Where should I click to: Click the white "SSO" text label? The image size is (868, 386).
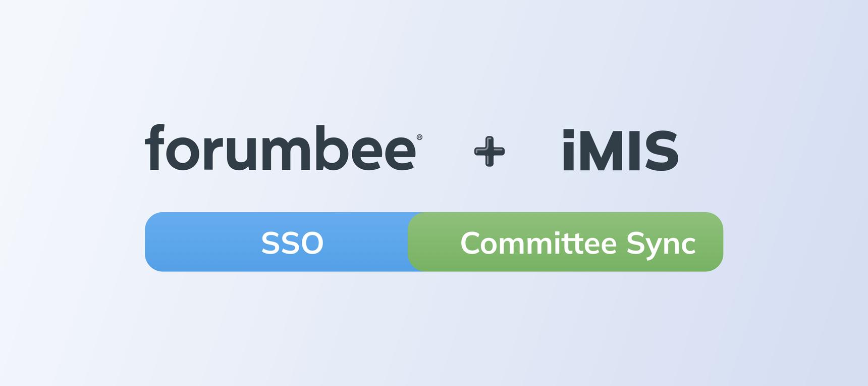(292, 244)
